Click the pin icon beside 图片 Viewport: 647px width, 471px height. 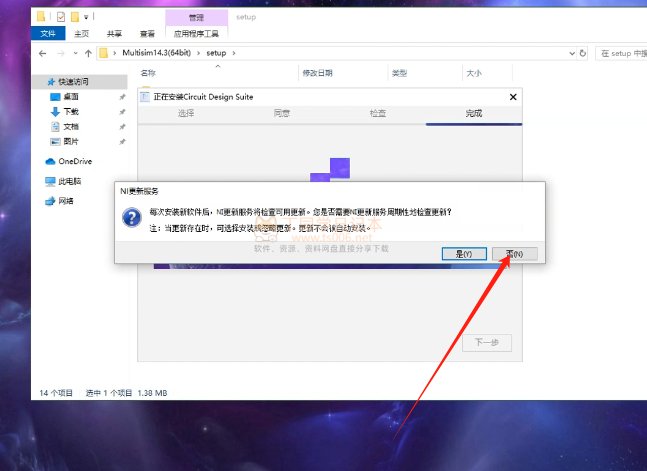point(122,142)
